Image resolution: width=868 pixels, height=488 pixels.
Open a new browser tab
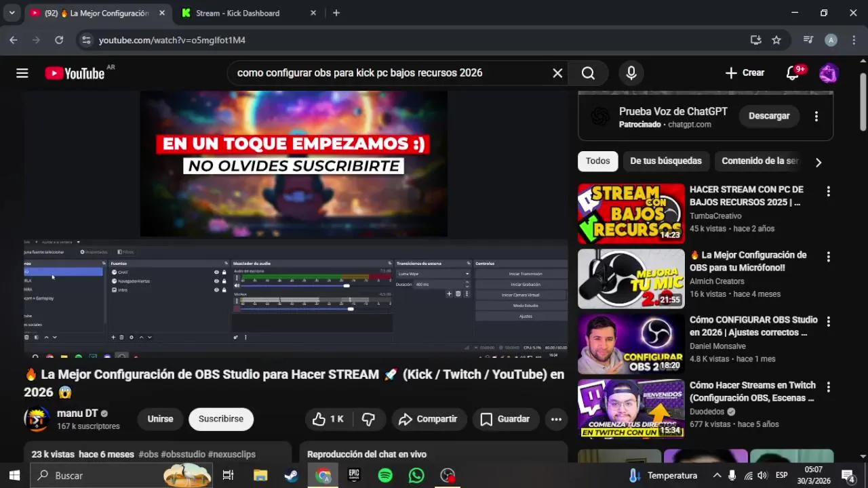coord(336,13)
